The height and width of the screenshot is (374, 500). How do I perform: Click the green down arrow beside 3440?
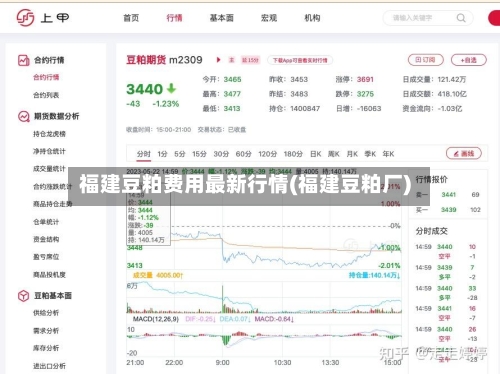pos(171,88)
